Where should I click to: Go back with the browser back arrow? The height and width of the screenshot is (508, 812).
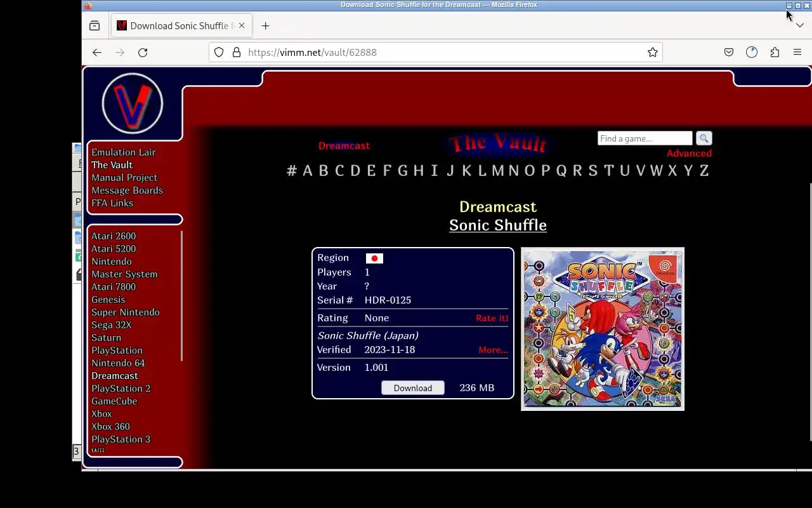pos(96,52)
